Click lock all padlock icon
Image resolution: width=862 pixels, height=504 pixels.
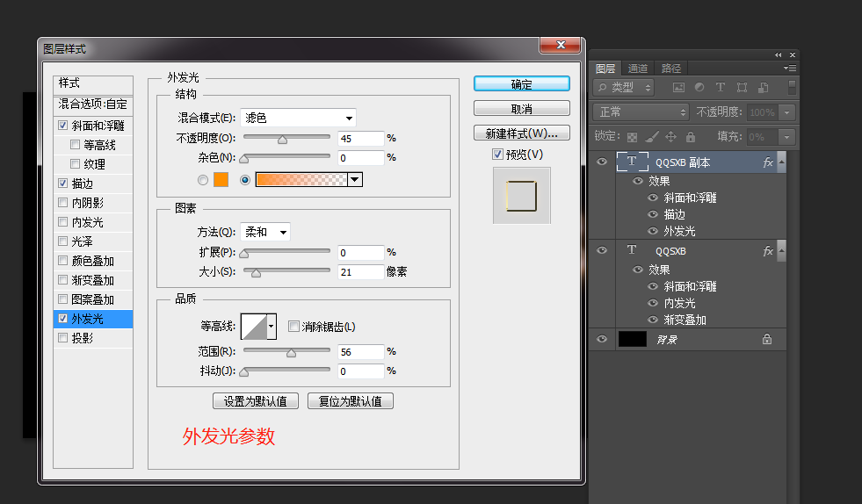tap(691, 137)
